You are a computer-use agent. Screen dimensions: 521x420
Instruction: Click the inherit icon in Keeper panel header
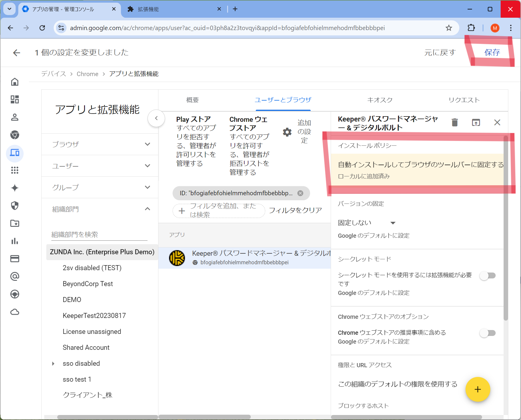476,122
